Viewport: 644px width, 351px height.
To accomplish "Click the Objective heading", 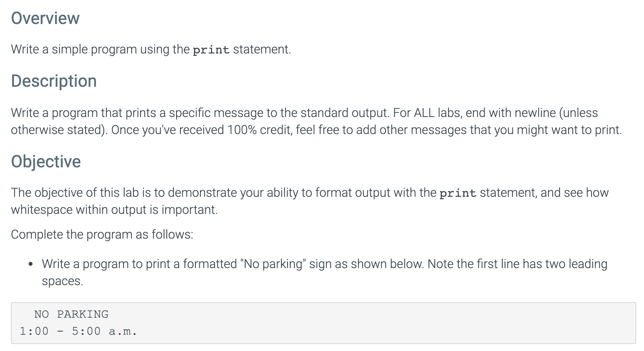I will [x=46, y=162].
